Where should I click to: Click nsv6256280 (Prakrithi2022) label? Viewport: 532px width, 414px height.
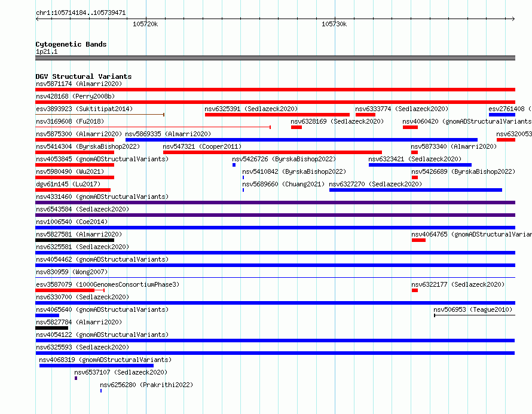[146, 385]
